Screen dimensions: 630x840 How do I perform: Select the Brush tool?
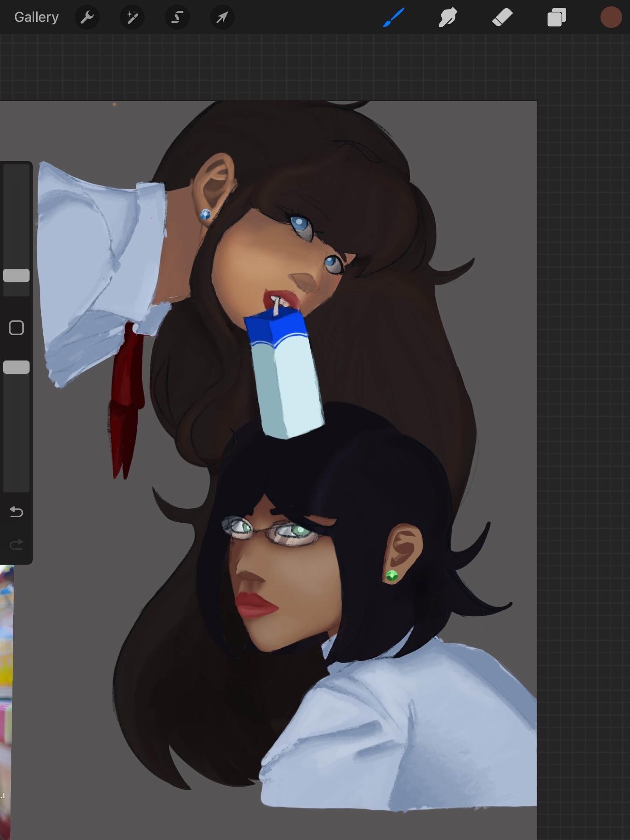coord(393,17)
